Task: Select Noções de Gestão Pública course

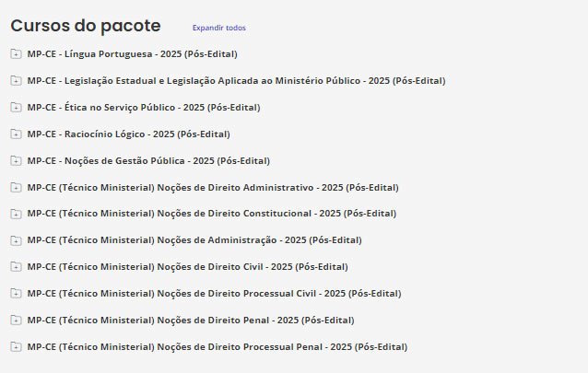Action: click(148, 160)
